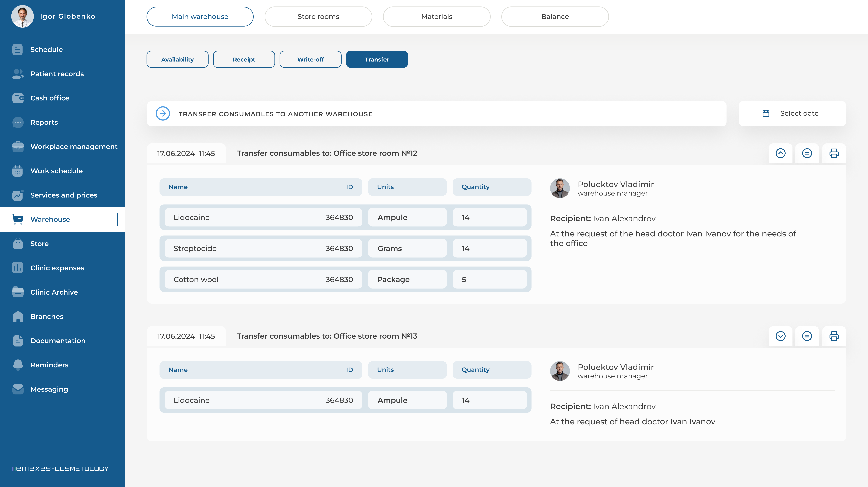Viewport: 868px width, 487px height.
Task: Open the notes icon on the №12 transfer
Action: (x=807, y=153)
